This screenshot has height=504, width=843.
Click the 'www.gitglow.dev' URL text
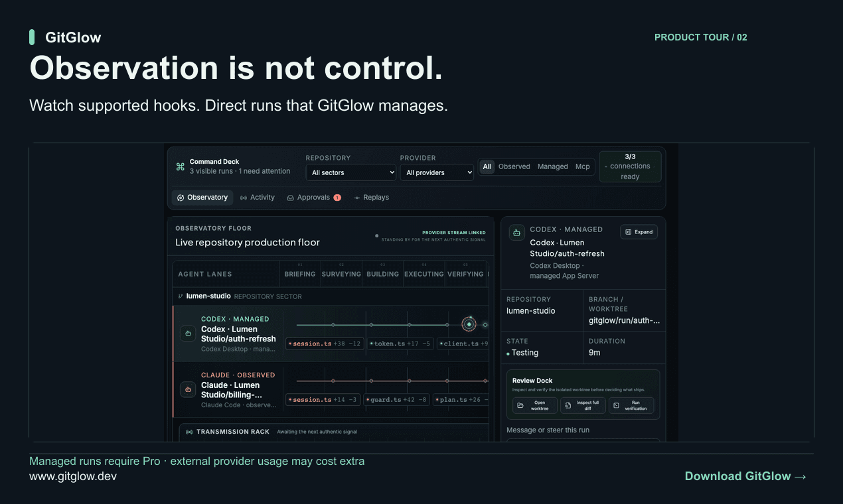click(x=73, y=476)
